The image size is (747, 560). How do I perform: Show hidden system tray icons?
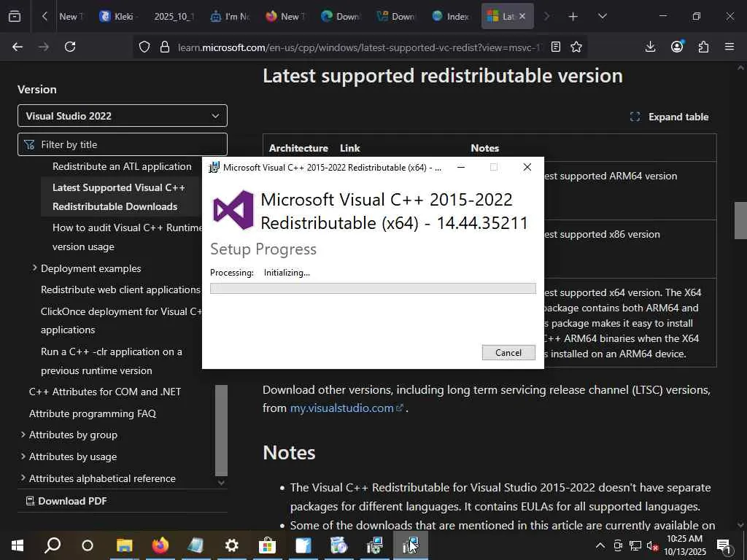coord(600,545)
